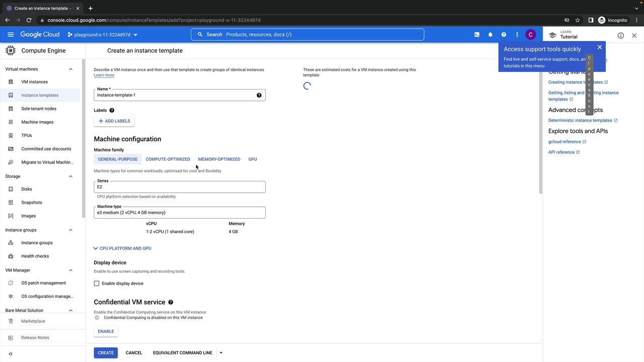Screen dimensions: 644x362
Task: Click the Add Labels button
Action: point(114,121)
